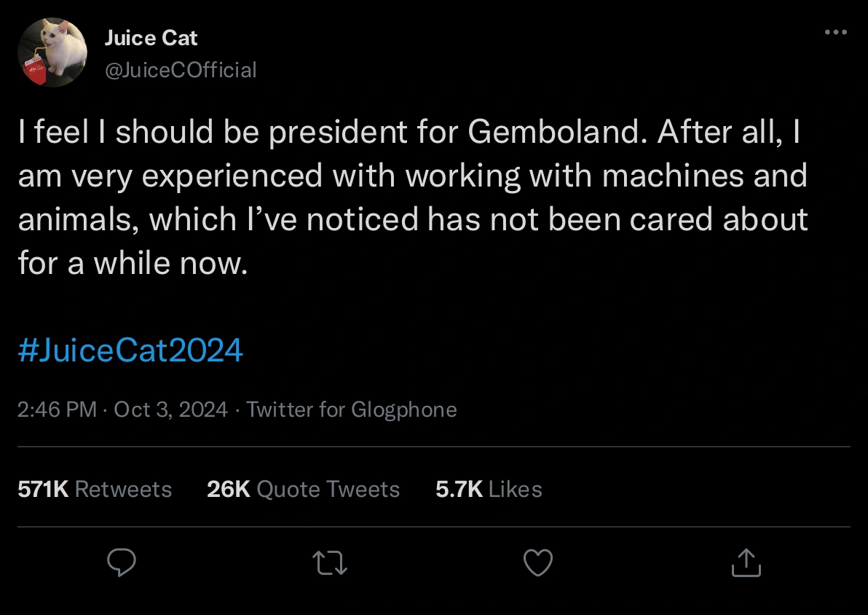
Task: Share the tweet via the share icon
Action: (746, 563)
